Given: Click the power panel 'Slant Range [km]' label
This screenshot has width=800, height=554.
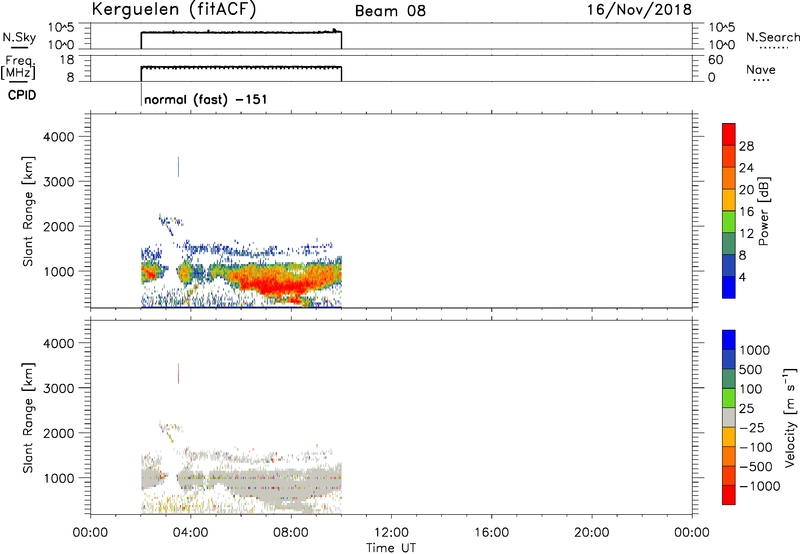Looking at the screenshot, I should [x=28, y=211].
